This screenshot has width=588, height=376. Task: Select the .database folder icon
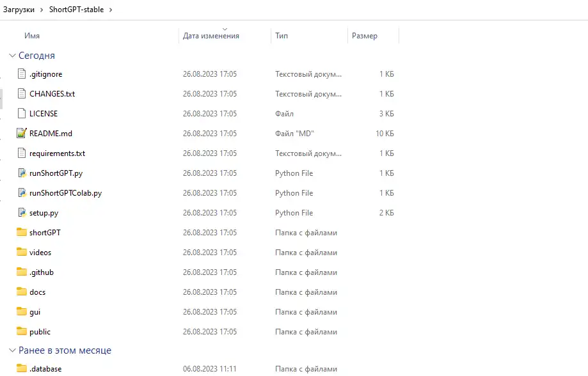[22, 368]
